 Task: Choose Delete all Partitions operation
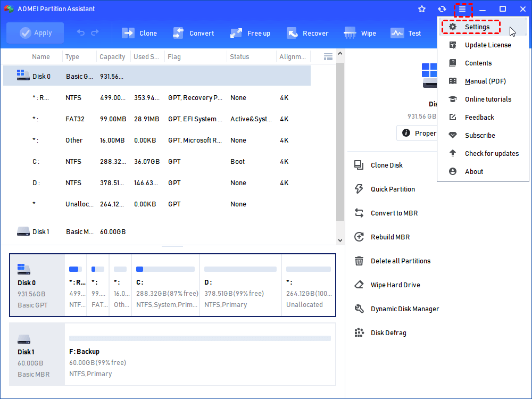coord(393,261)
